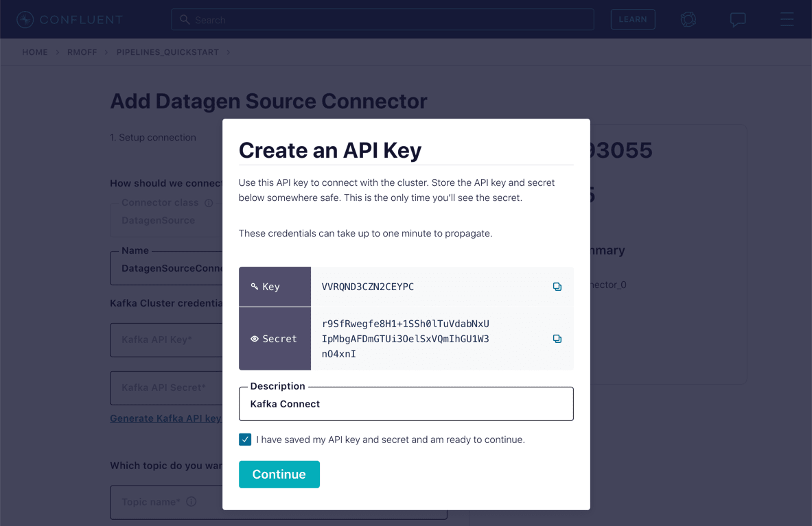Click the Confluent logo icon
The image size is (812, 526).
pyautogui.click(x=25, y=20)
